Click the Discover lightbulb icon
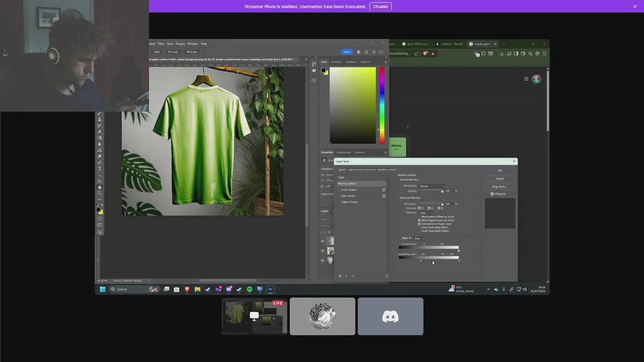 [x=374, y=52]
